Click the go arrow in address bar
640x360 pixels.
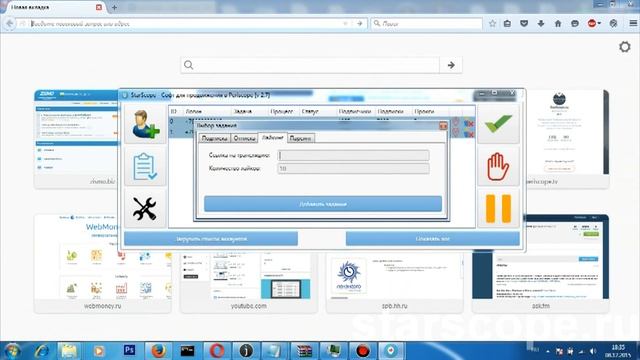click(x=360, y=24)
